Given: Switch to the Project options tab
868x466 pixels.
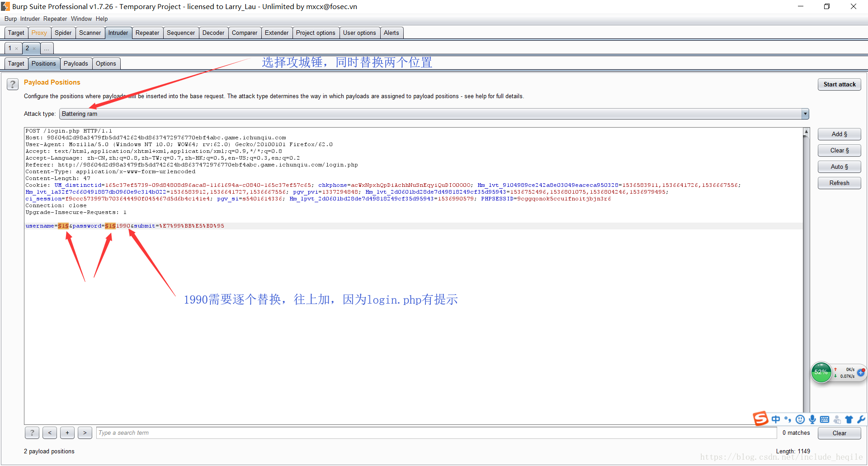Looking at the screenshot, I should pyautogui.click(x=316, y=33).
